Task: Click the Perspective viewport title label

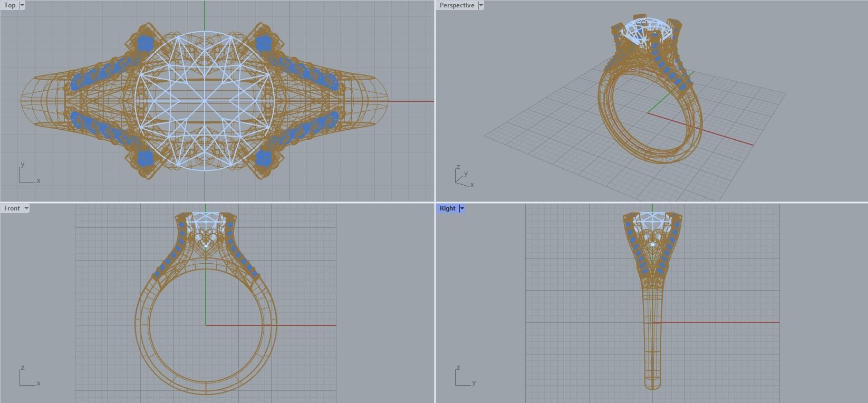Action: (x=457, y=5)
